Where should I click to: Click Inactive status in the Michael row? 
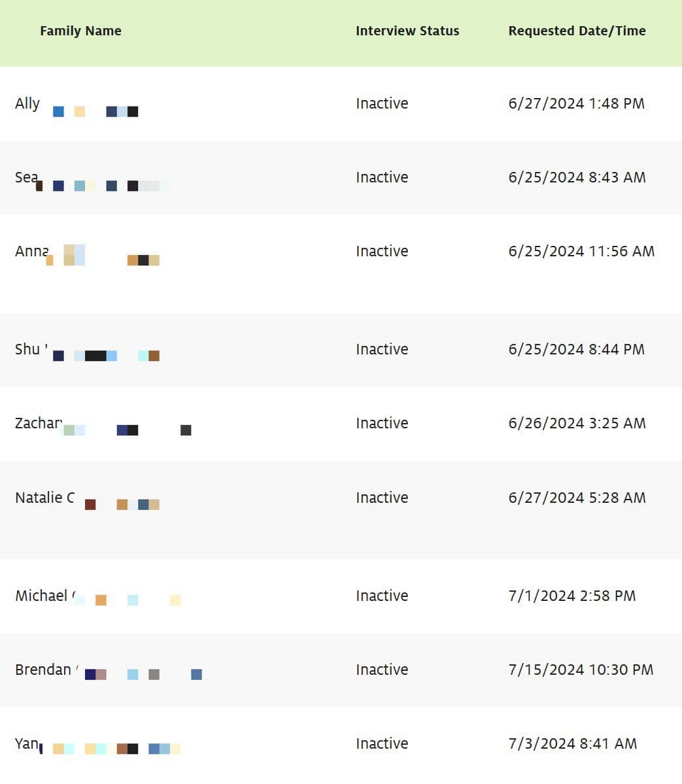point(382,596)
